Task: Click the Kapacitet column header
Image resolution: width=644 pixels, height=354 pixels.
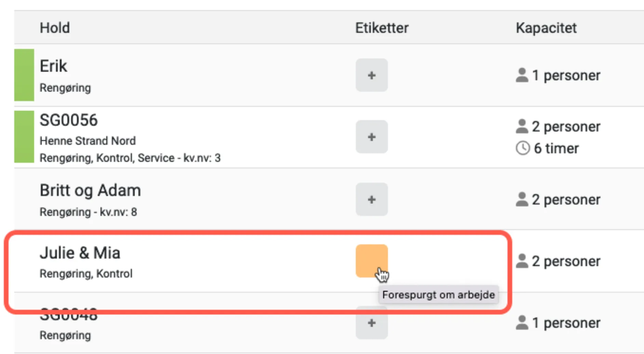Action: coord(546,28)
